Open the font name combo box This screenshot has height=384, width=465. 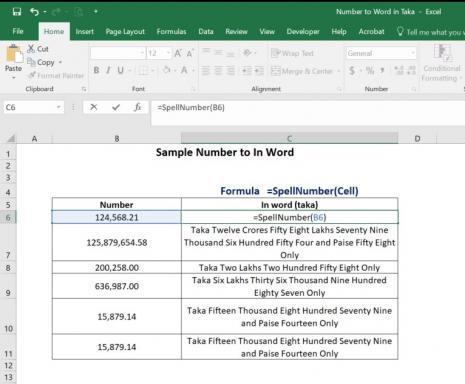tap(117, 53)
